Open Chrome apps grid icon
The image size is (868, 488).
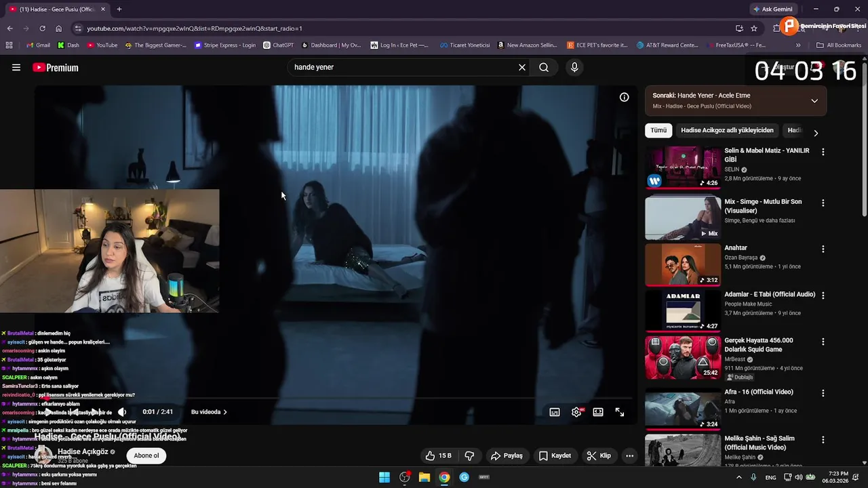pos(9,45)
